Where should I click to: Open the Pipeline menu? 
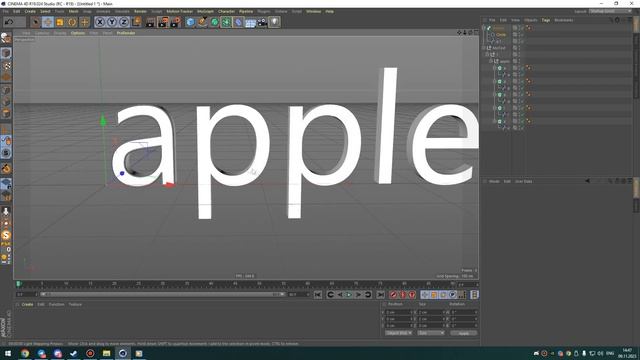tap(246, 11)
